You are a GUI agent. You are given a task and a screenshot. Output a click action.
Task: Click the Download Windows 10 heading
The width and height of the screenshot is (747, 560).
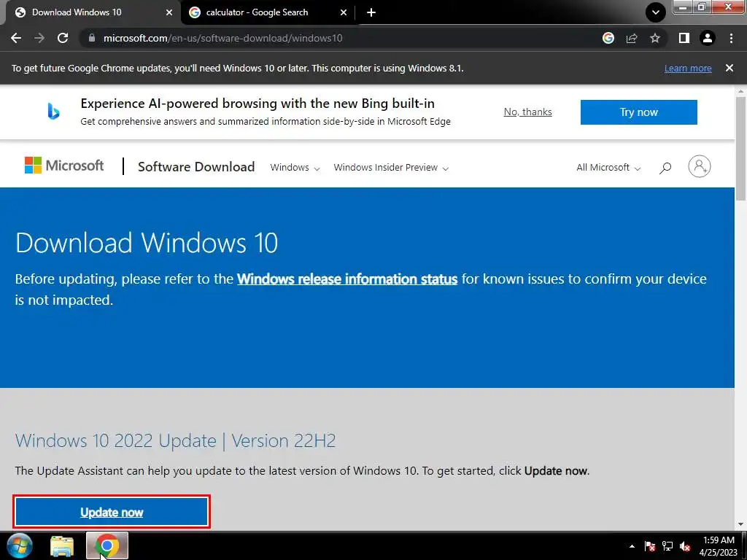(x=146, y=243)
